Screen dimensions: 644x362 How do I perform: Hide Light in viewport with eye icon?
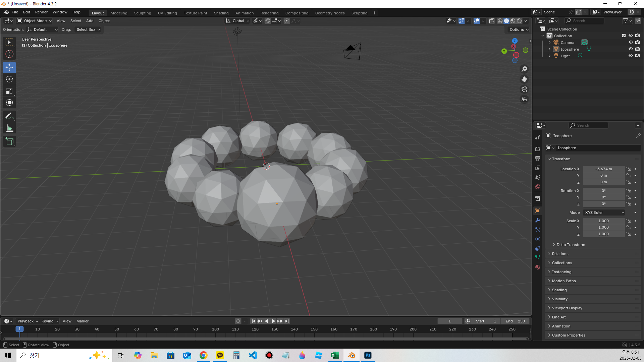click(x=631, y=56)
